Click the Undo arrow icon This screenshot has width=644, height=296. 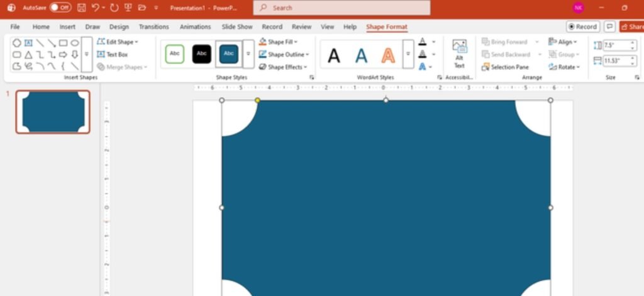96,8
